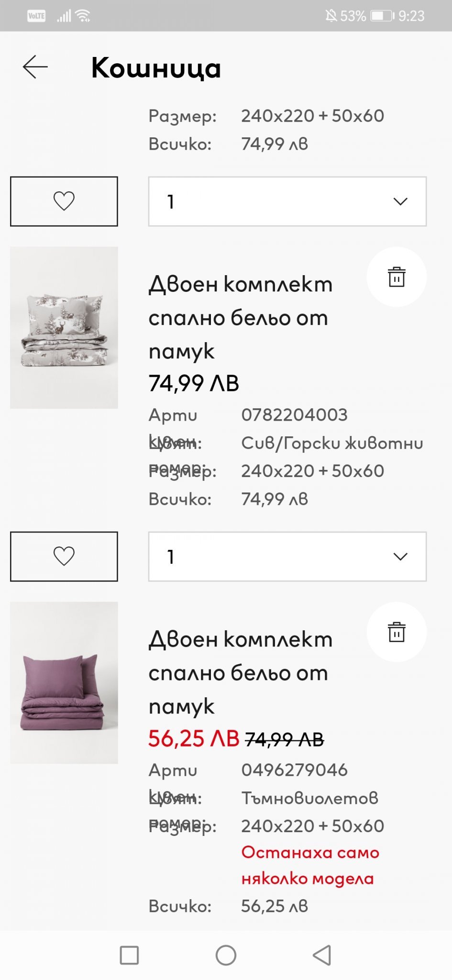Open the purple bedding set thumbnail
The width and height of the screenshot is (452, 980).
(64, 682)
